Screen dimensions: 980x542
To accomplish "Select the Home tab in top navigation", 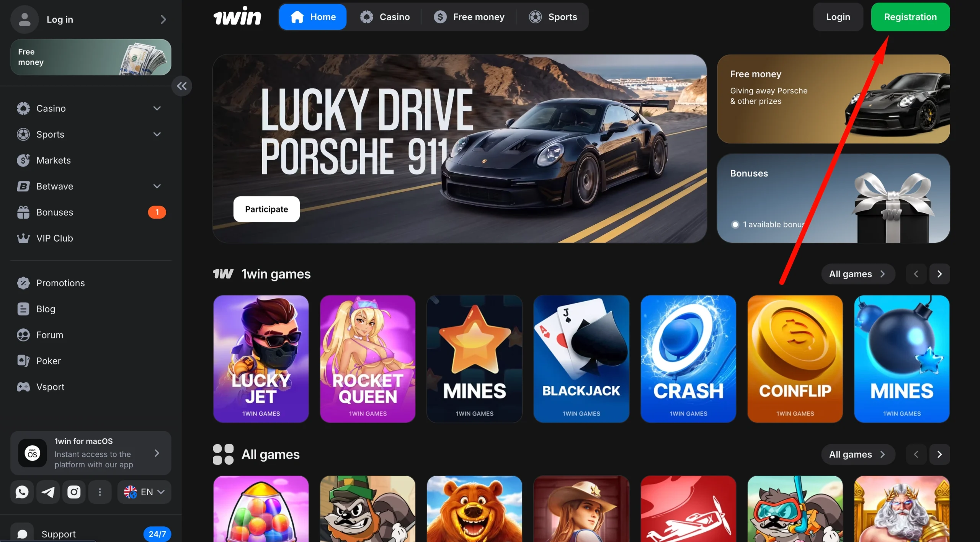I will [x=313, y=17].
